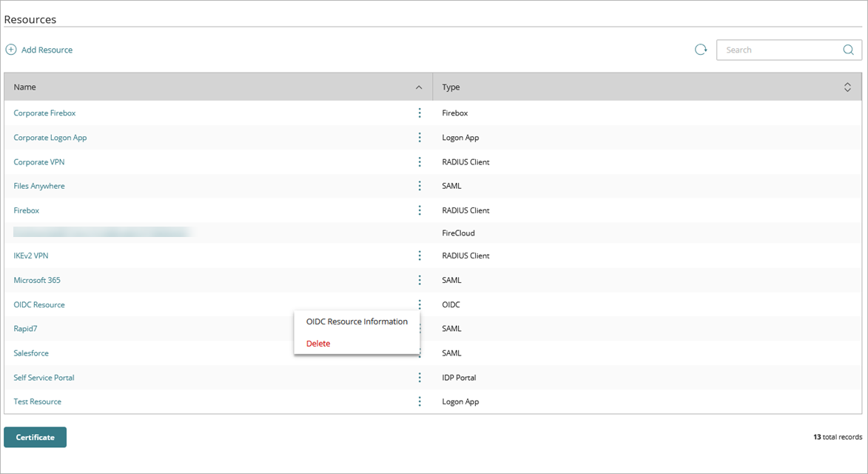
Task: Open the options menu for Self Service Portal
Action: point(420,378)
